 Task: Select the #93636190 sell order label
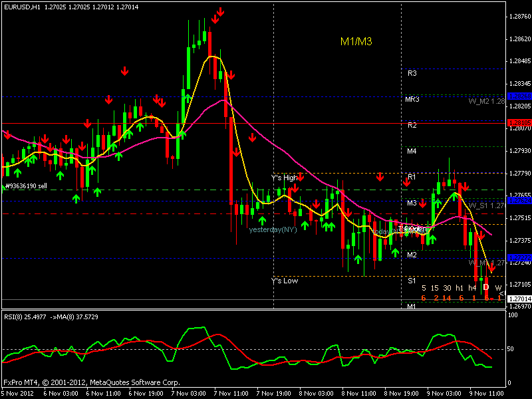26,186
